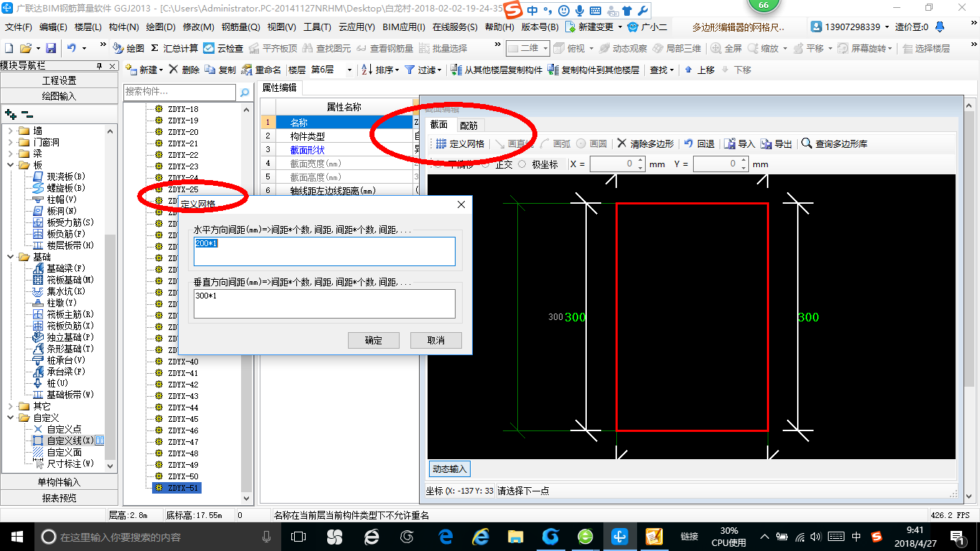This screenshot has height=551, width=980.
Task: Click 定义网格 in section editor toolbar
Action: [460, 143]
